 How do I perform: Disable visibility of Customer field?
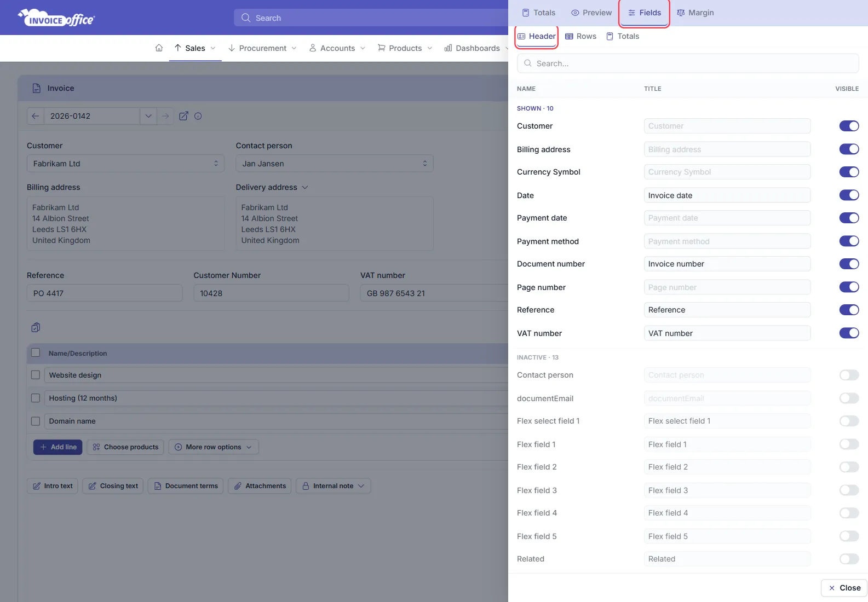point(849,126)
